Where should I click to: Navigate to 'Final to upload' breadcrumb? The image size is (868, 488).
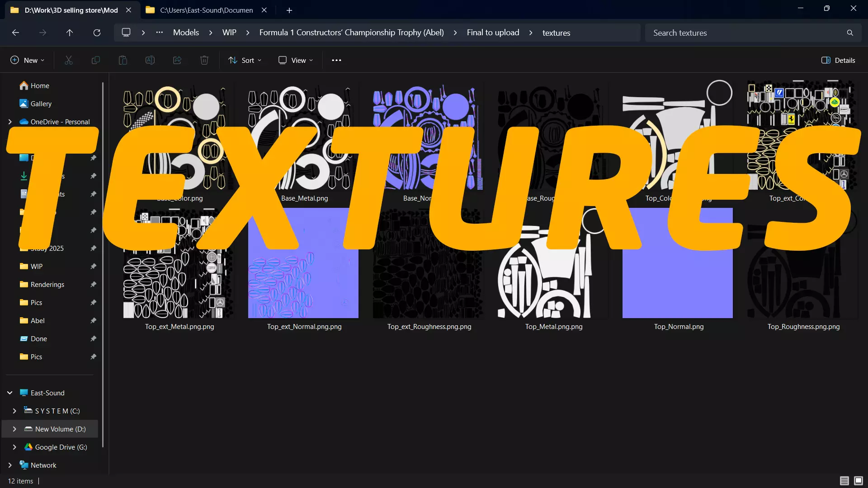pyautogui.click(x=493, y=33)
